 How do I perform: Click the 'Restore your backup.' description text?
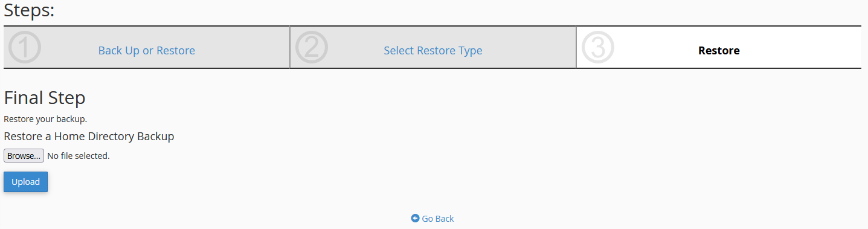click(x=45, y=119)
